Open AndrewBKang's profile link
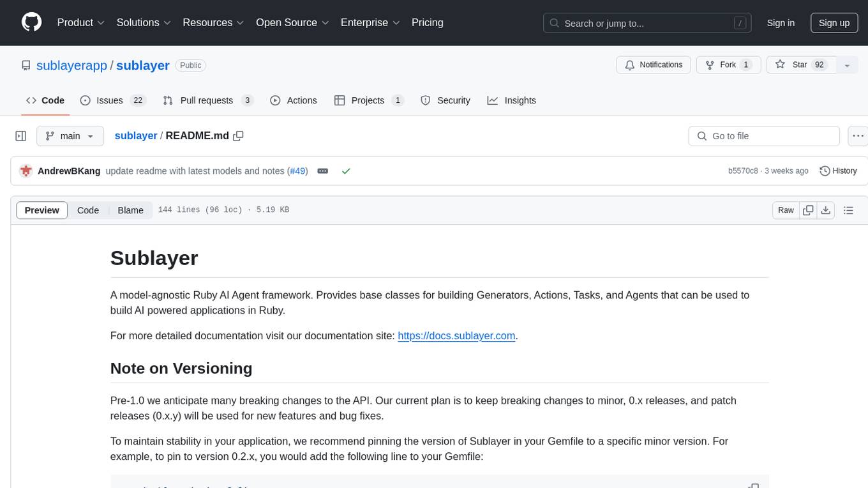 69,171
